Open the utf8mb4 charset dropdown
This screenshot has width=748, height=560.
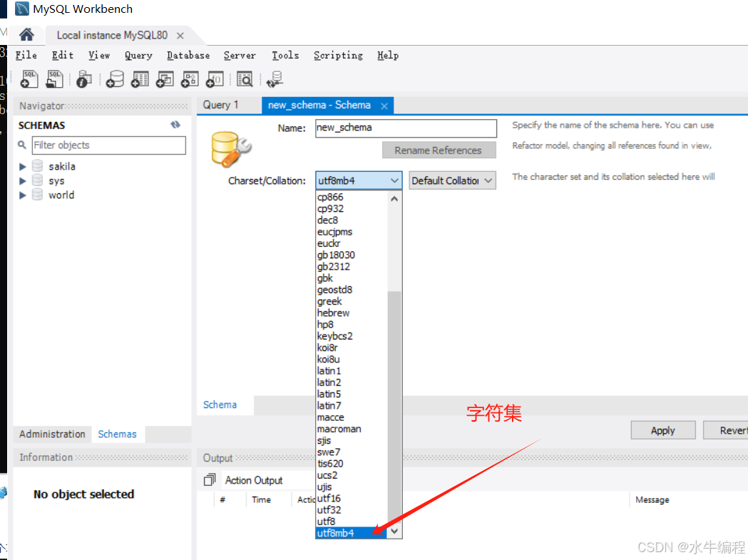click(359, 180)
